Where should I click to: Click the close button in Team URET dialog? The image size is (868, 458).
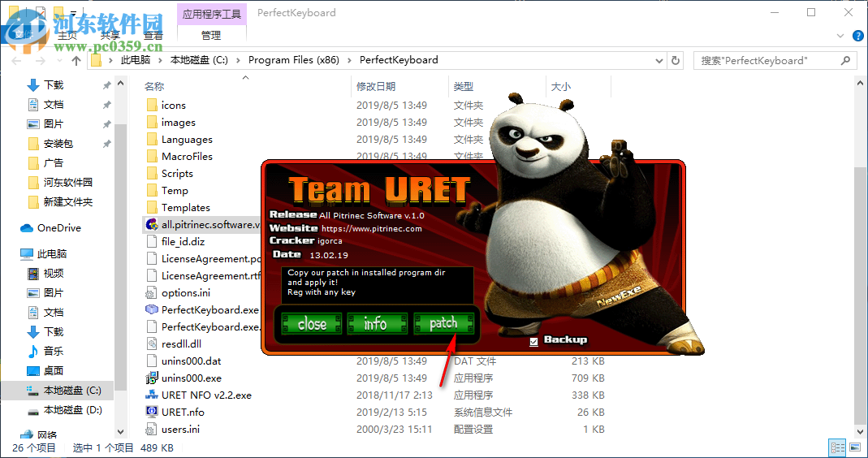click(312, 323)
